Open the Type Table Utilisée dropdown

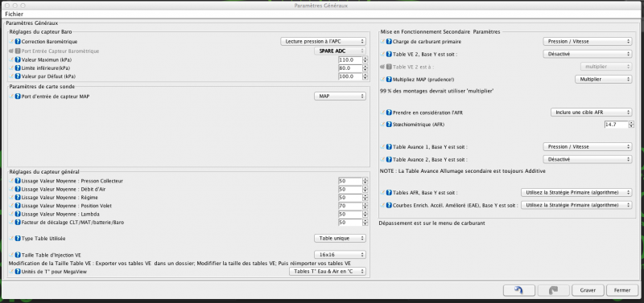coord(340,238)
